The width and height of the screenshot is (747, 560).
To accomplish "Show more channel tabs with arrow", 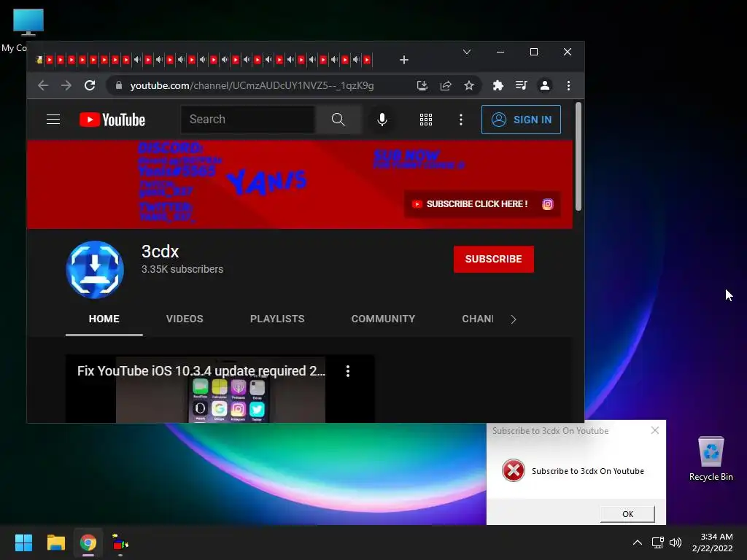I will tap(513, 319).
